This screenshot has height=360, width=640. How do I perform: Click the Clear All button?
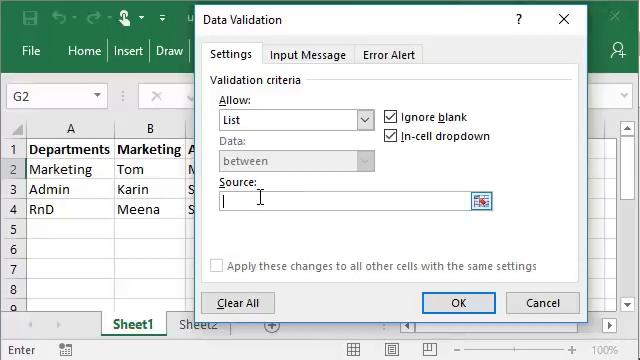(x=238, y=303)
